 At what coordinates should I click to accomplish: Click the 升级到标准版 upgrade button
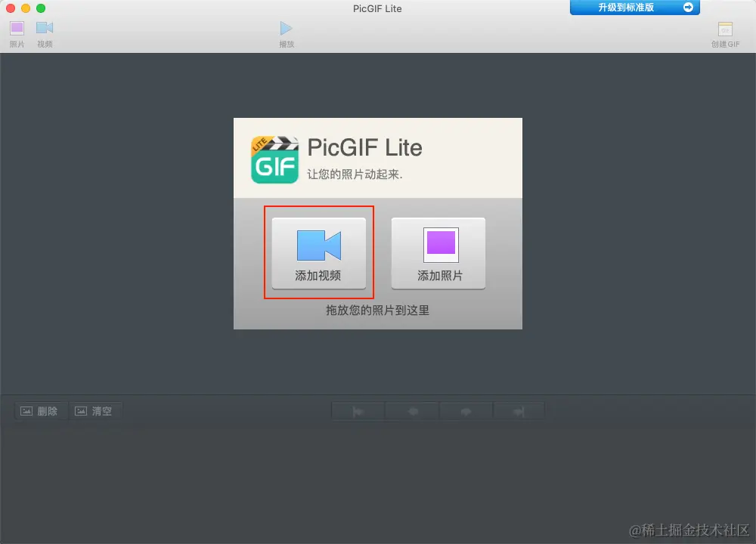[634, 8]
